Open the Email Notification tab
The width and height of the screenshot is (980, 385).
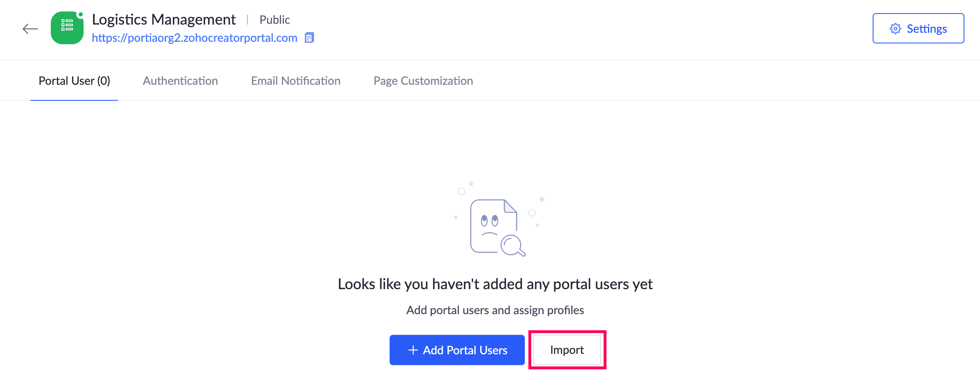coord(295,81)
